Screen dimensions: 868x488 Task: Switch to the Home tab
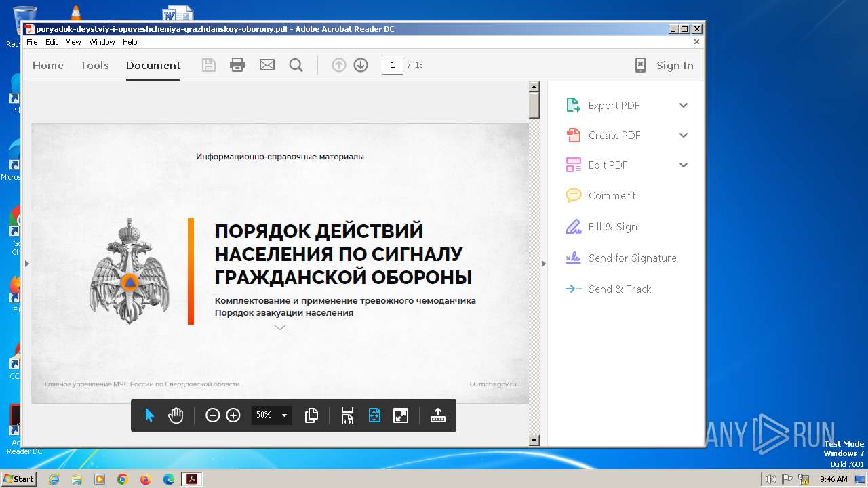click(x=48, y=65)
